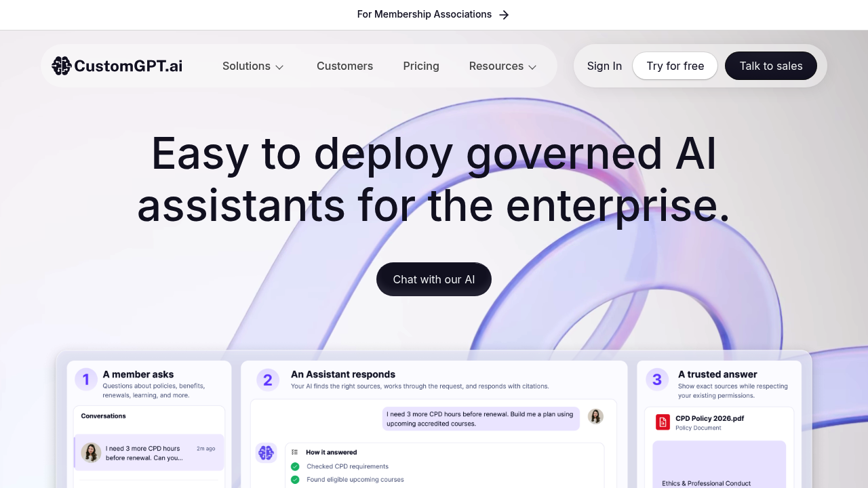Click the chevron beside Resources
The image size is (868, 488).
532,67
